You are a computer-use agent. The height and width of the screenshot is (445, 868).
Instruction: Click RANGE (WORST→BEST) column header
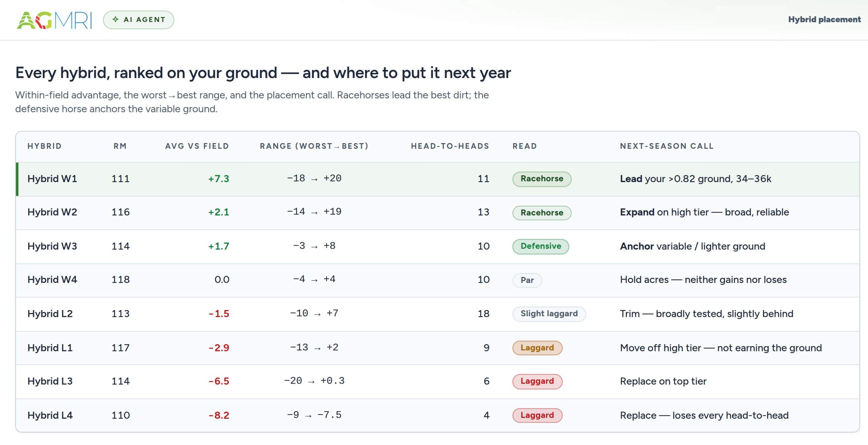click(x=314, y=146)
